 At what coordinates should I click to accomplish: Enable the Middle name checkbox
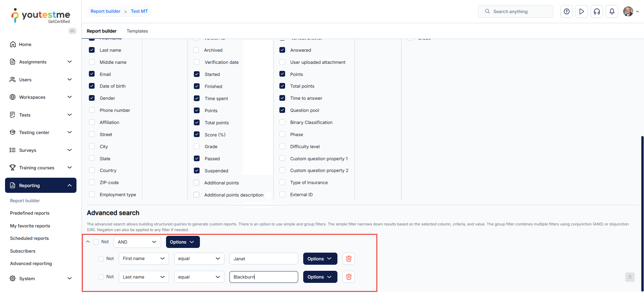coord(92,62)
